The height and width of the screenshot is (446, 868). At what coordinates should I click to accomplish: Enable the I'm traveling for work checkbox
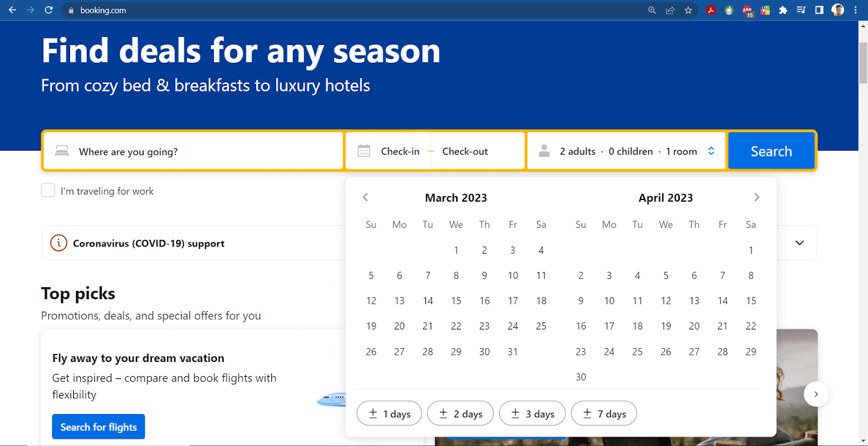[48, 190]
